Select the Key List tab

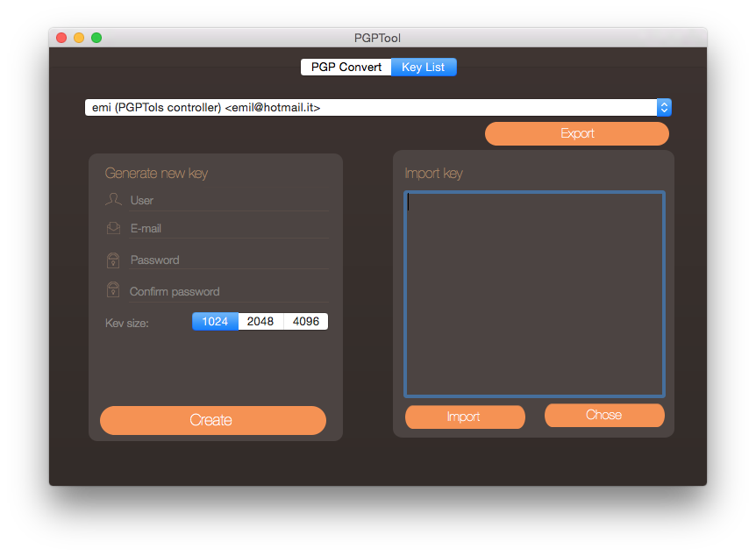[424, 67]
